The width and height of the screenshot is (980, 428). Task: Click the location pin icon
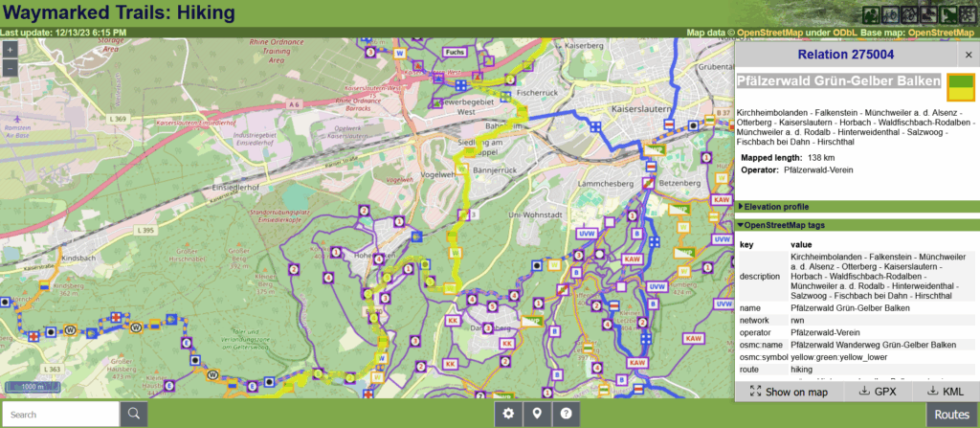tap(538, 414)
